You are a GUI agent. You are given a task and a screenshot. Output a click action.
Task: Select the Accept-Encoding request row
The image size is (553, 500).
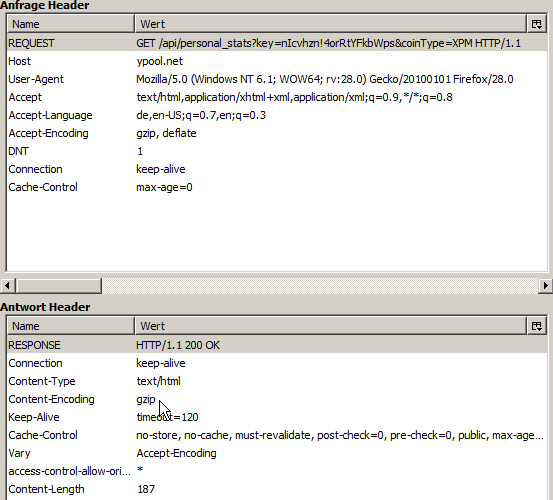click(x=277, y=133)
